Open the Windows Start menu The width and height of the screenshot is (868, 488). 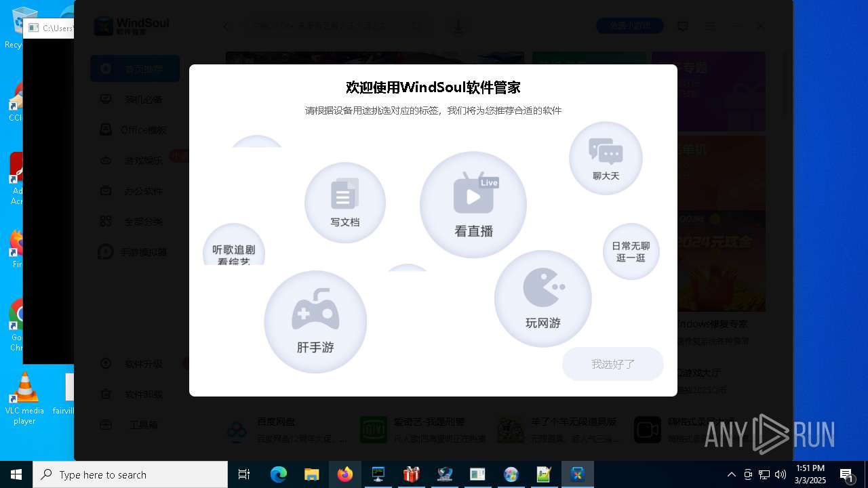tap(16, 474)
